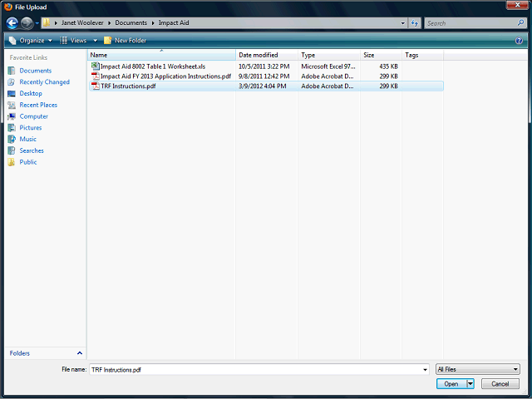The image size is (532, 399).
Task: Select Impact Aid 8002 Table 1 Worksheet.xls
Action: click(x=153, y=66)
